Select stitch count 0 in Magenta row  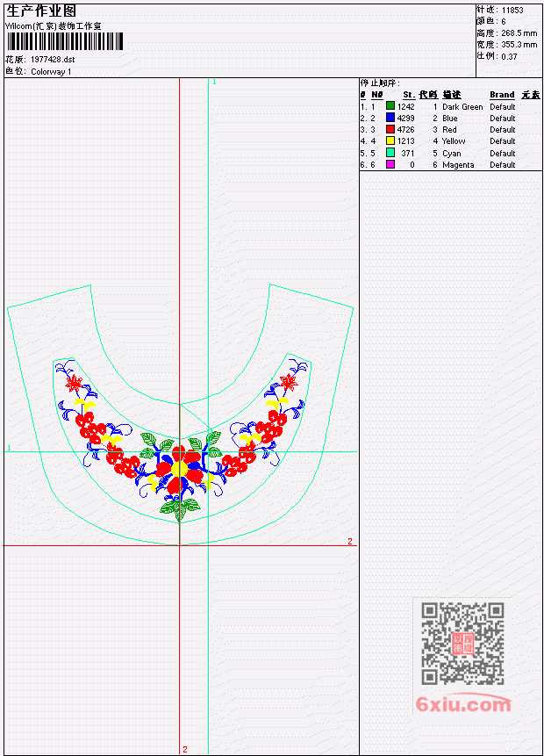(412, 165)
